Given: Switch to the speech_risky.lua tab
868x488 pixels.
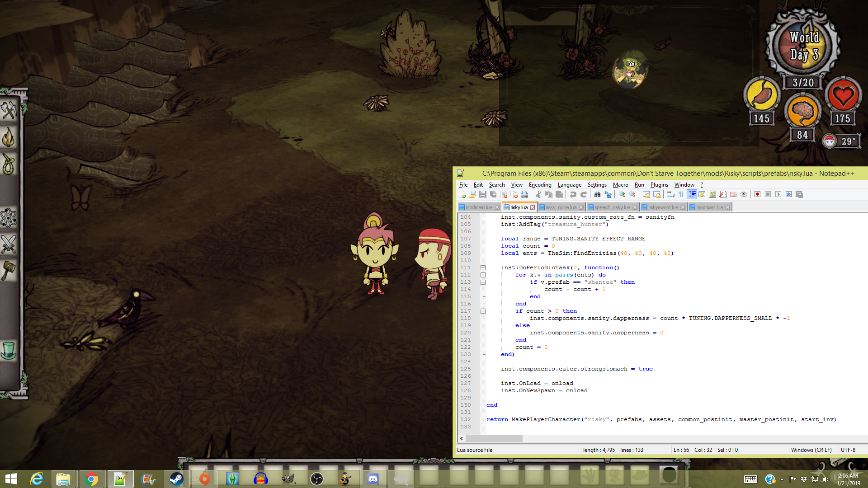Looking at the screenshot, I should pyautogui.click(x=612, y=207).
